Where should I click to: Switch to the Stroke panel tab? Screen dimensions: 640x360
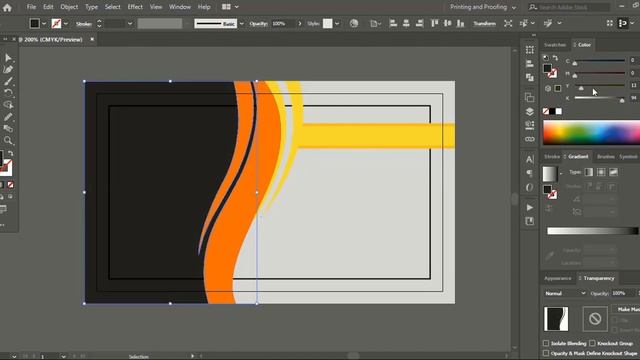coord(552,156)
